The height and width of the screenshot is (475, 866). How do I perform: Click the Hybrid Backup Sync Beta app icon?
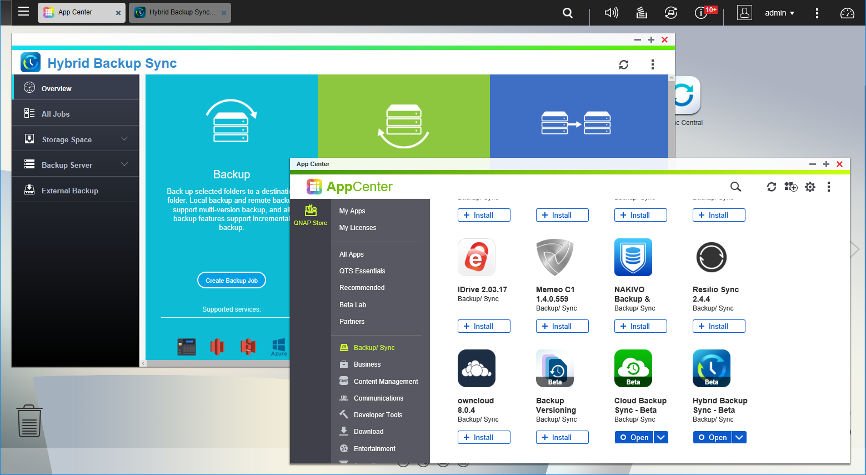point(711,368)
